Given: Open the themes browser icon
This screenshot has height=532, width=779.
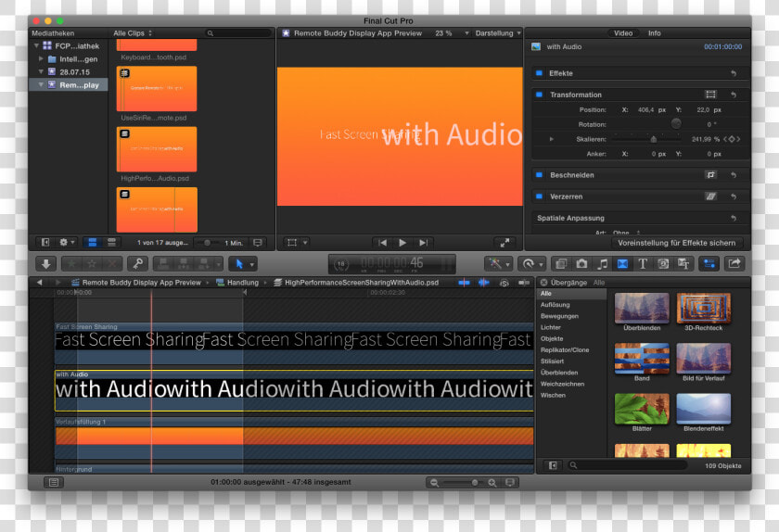Looking at the screenshot, I should click(x=683, y=264).
